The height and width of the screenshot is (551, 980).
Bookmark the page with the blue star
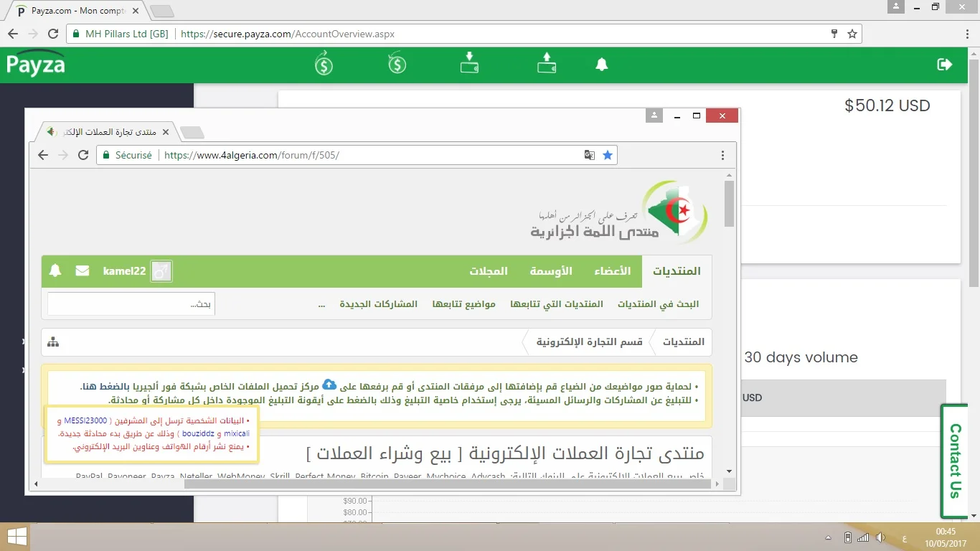[608, 155]
